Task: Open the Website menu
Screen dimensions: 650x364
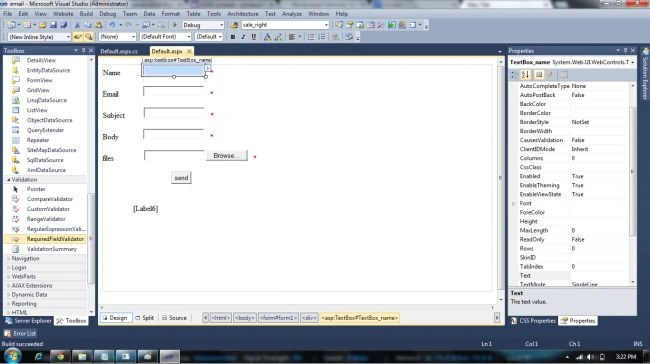Action: tap(63, 14)
